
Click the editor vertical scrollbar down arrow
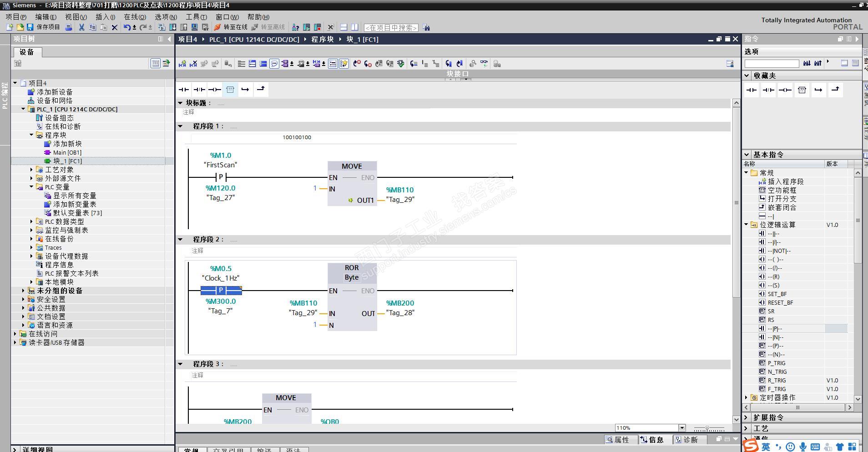point(736,419)
